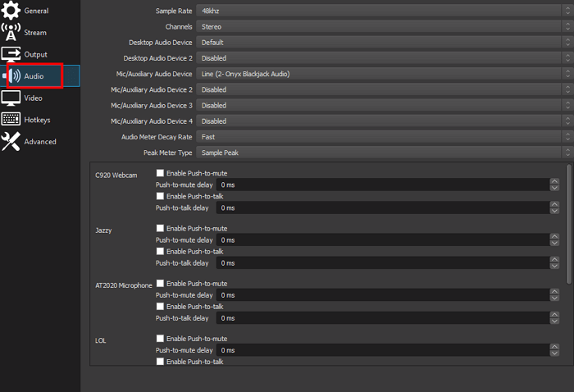
Task: Click the Jazzy Push-to-mute delay field
Action: [382, 239]
